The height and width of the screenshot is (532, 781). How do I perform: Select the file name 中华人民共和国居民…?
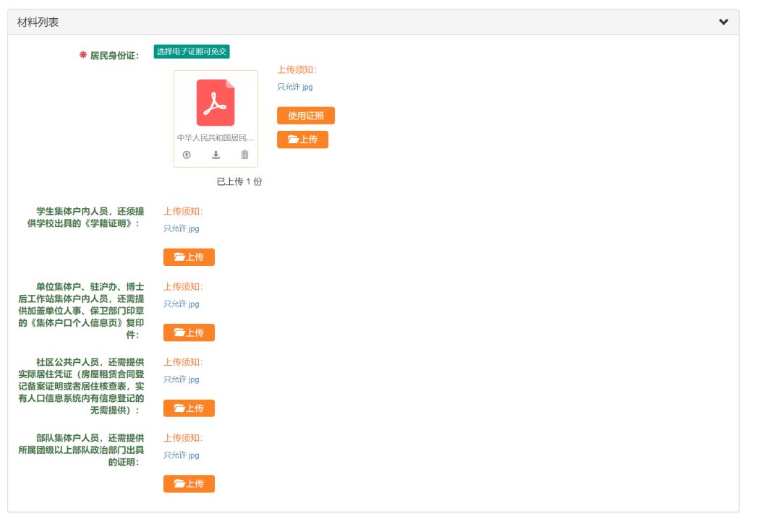click(x=215, y=137)
